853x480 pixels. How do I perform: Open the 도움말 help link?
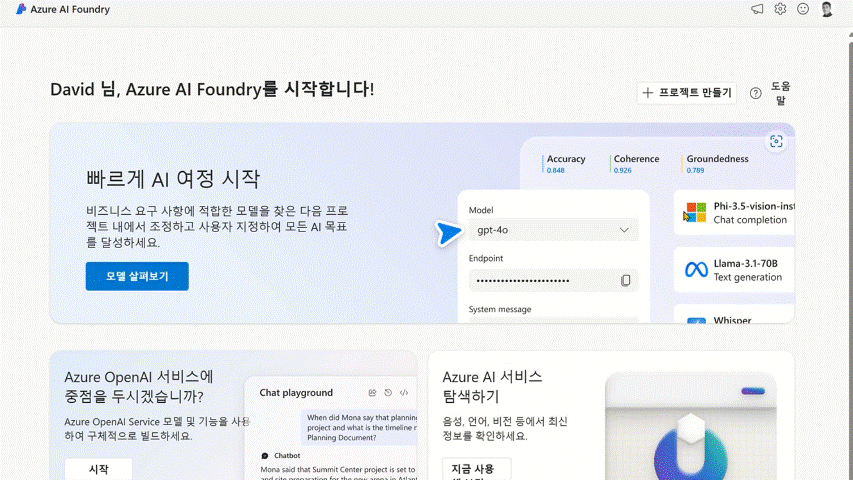(x=781, y=93)
